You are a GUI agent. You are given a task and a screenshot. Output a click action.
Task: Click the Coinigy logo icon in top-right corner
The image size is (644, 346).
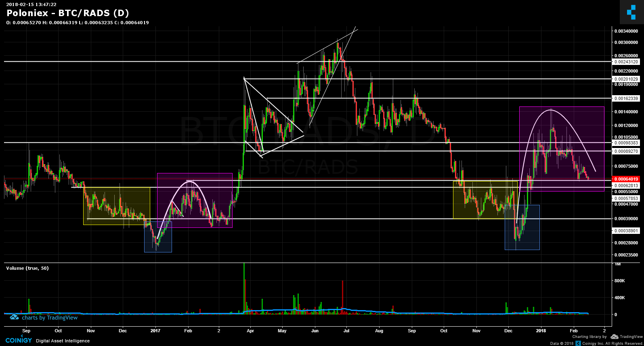pos(631,12)
